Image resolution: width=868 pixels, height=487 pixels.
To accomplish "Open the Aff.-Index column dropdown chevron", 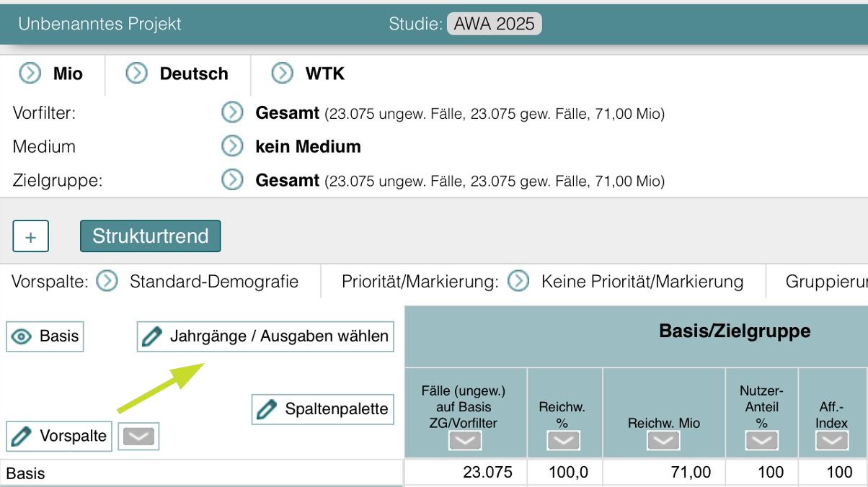I will tap(833, 439).
